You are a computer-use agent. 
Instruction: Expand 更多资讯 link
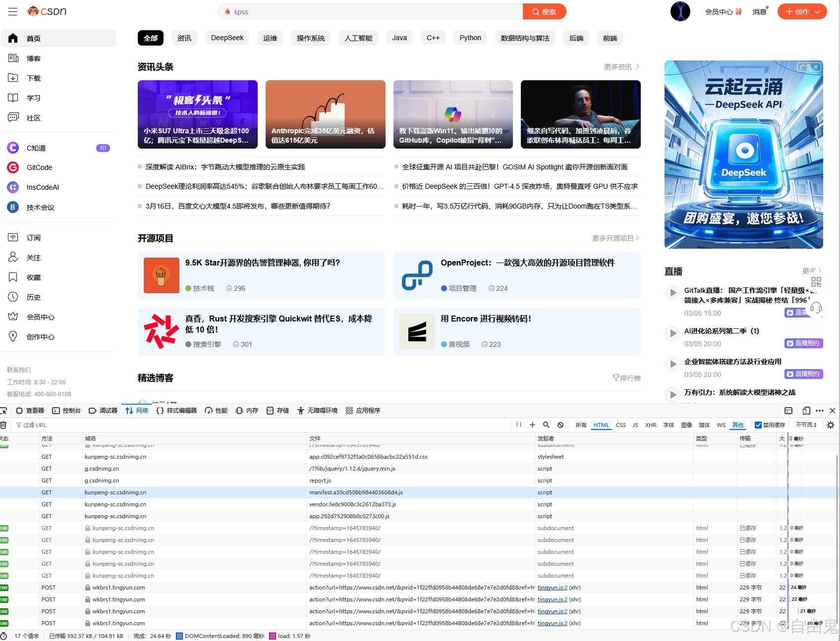coord(621,67)
